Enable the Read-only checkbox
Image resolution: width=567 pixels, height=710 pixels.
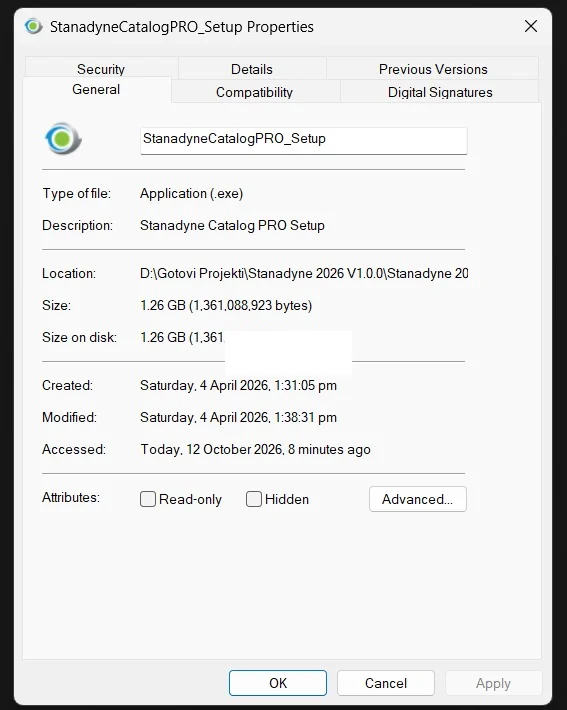148,499
